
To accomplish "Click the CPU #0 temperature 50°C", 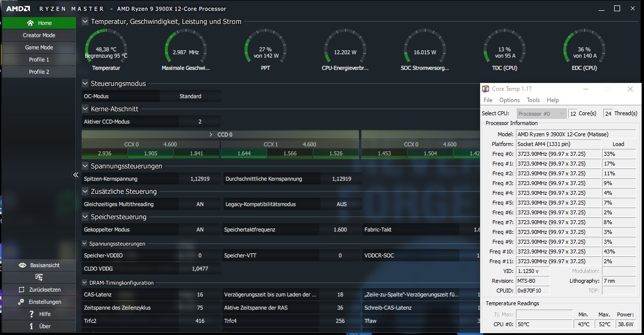I will click(x=544, y=324).
